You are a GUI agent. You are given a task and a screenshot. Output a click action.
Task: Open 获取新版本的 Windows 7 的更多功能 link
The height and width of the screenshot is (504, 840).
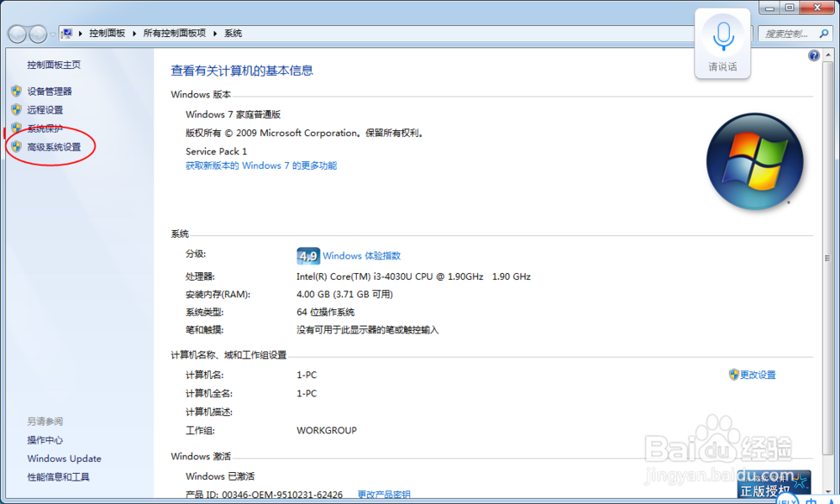point(261,165)
